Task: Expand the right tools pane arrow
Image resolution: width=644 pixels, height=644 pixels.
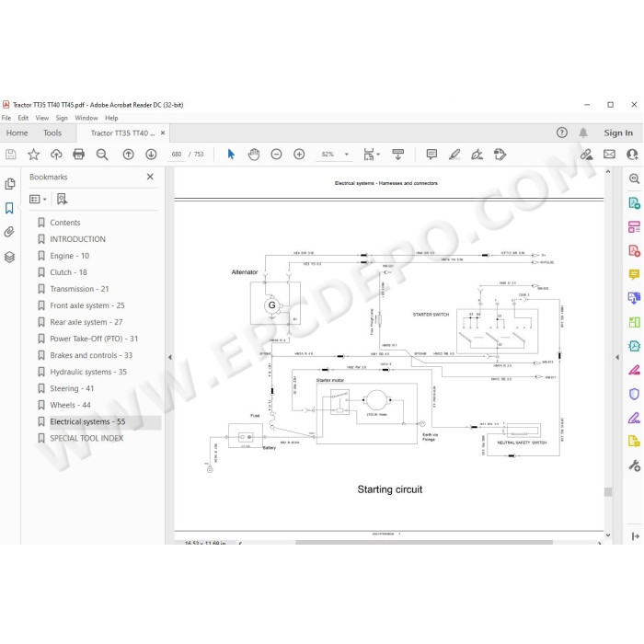Action: [617, 357]
